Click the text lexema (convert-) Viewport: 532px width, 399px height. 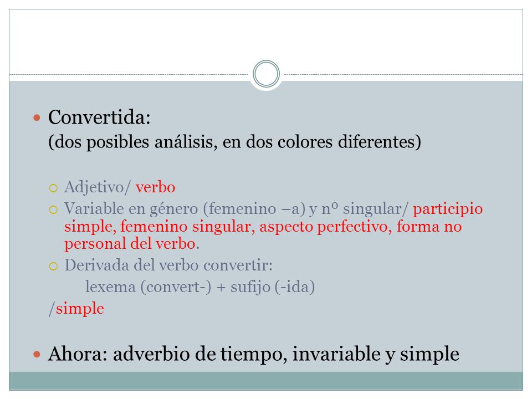[148, 287]
